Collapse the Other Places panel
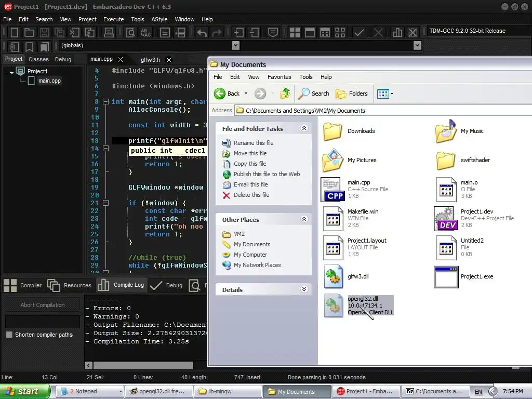The width and height of the screenshot is (532, 399). click(x=304, y=219)
